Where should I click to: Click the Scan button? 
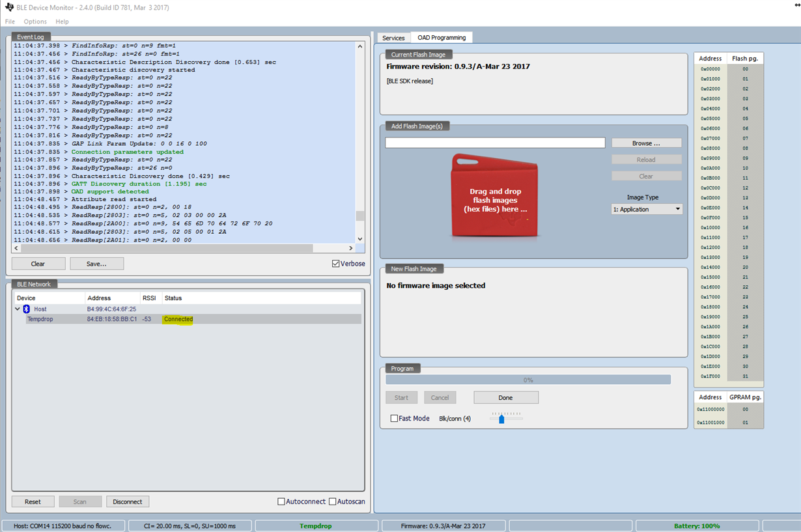[x=80, y=501]
